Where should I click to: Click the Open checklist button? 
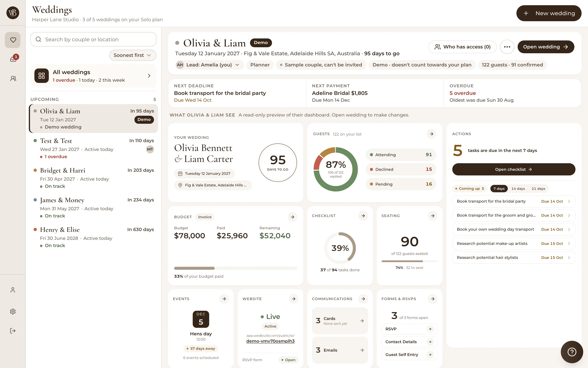coord(514,169)
